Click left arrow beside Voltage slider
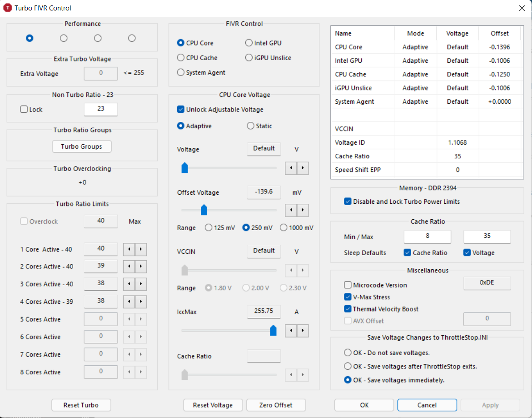The image size is (532, 418). tap(291, 168)
